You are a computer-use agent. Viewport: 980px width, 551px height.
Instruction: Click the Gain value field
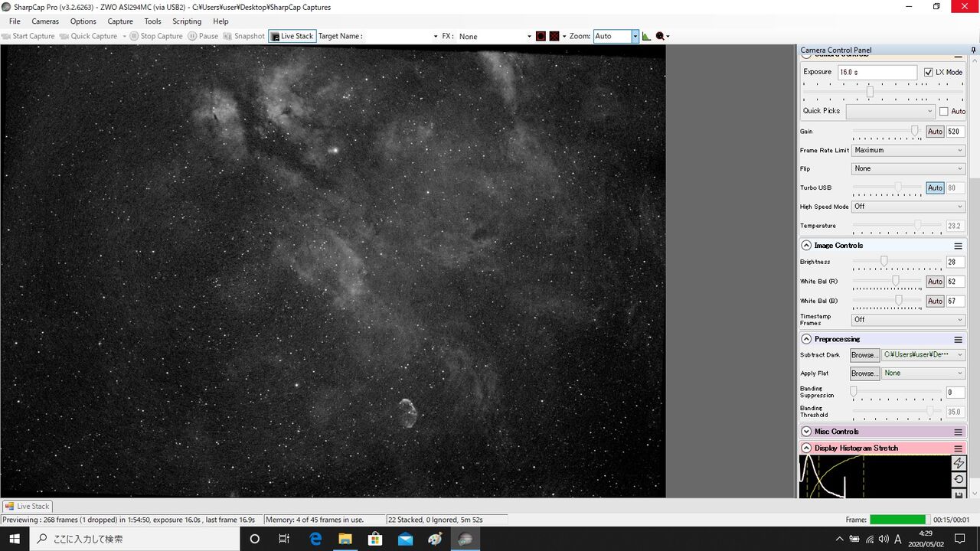(x=955, y=132)
